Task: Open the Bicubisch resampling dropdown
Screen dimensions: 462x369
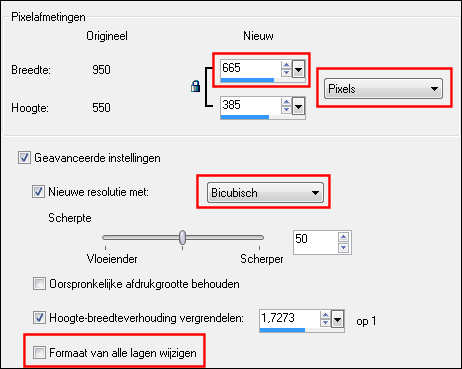Action: coord(265,193)
